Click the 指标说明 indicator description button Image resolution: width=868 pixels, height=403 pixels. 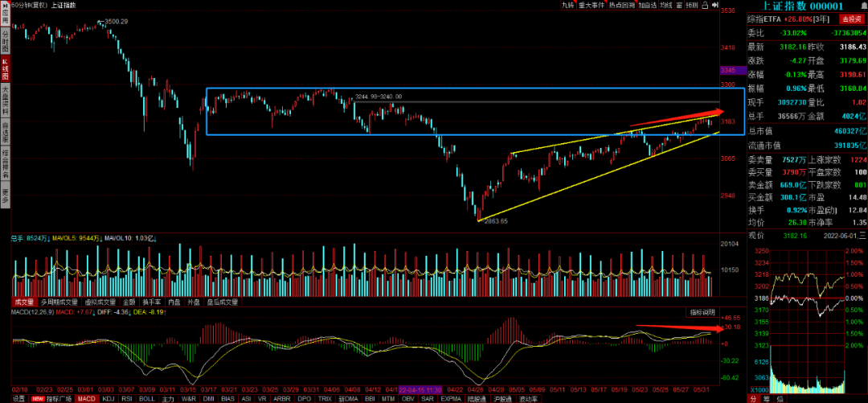pos(702,313)
